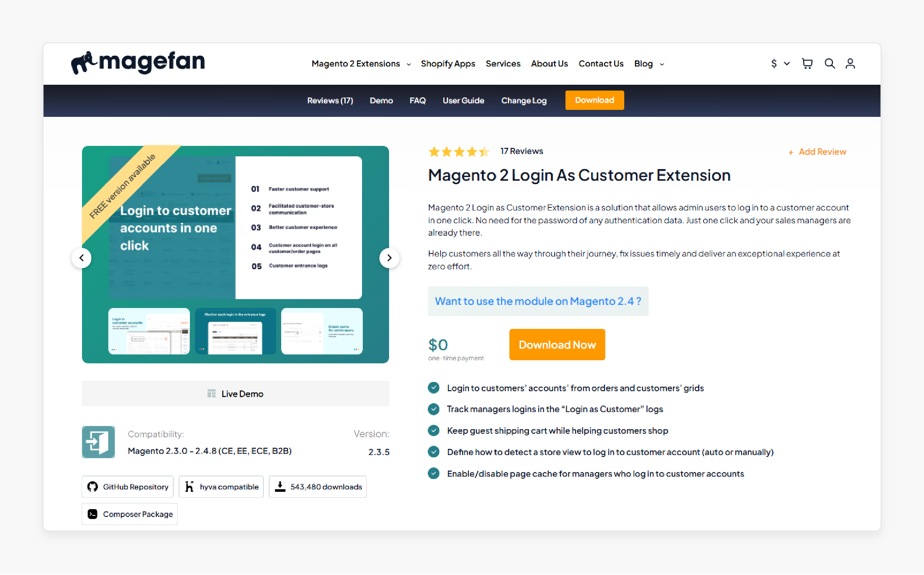The width and height of the screenshot is (924, 575).
Task: Click checkmark next to Track managers logins
Action: coord(434,409)
